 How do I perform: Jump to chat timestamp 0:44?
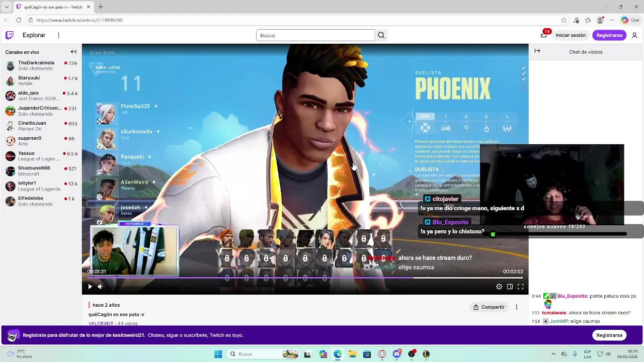pyautogui.click(x=536, y=297)
